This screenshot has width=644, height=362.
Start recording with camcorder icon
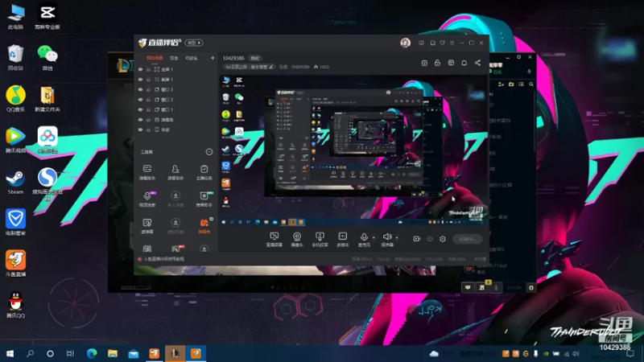[x=416, y=239]
